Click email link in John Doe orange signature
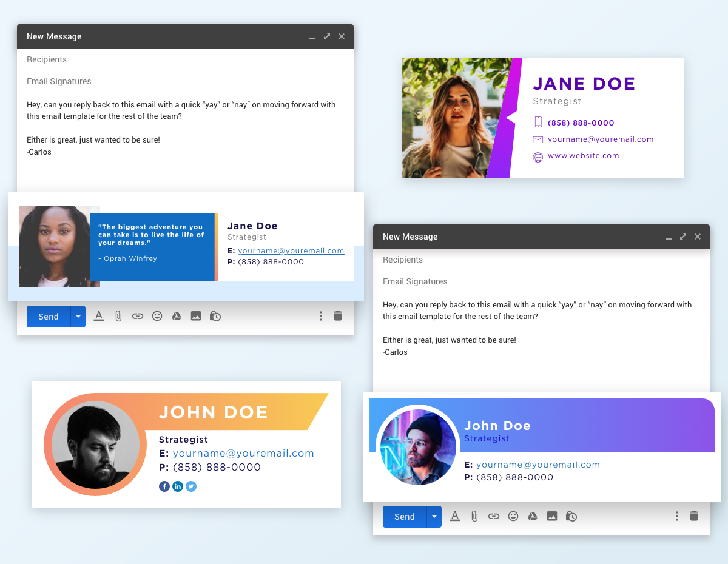The image size is (728, 564). point(243,453)
